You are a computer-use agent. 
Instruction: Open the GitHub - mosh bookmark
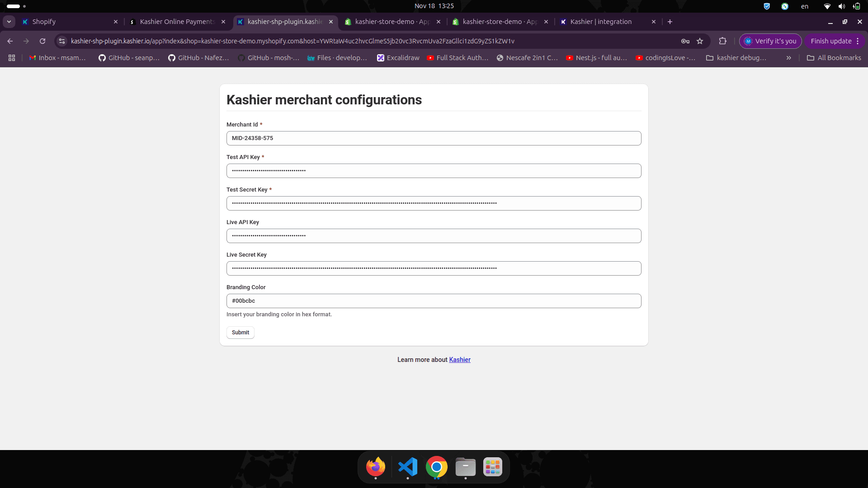pyautogui.click(x=269, y=58)
